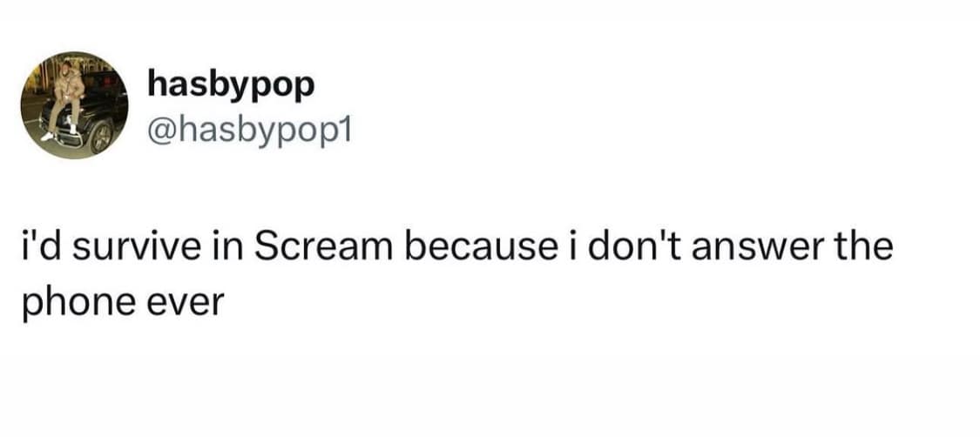Click the hasbypop profile picture

pos(75,104)
